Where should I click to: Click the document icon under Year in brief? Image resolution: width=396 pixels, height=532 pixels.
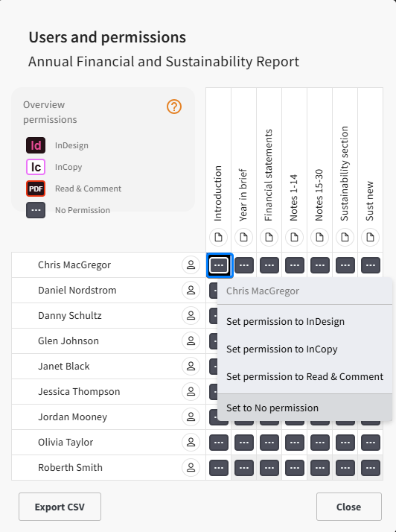click(243, 237)
